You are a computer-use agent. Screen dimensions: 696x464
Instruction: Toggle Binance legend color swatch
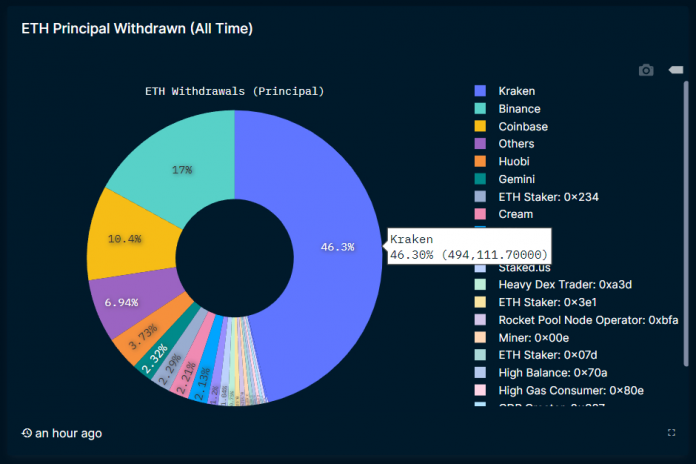tap(480, 109)
